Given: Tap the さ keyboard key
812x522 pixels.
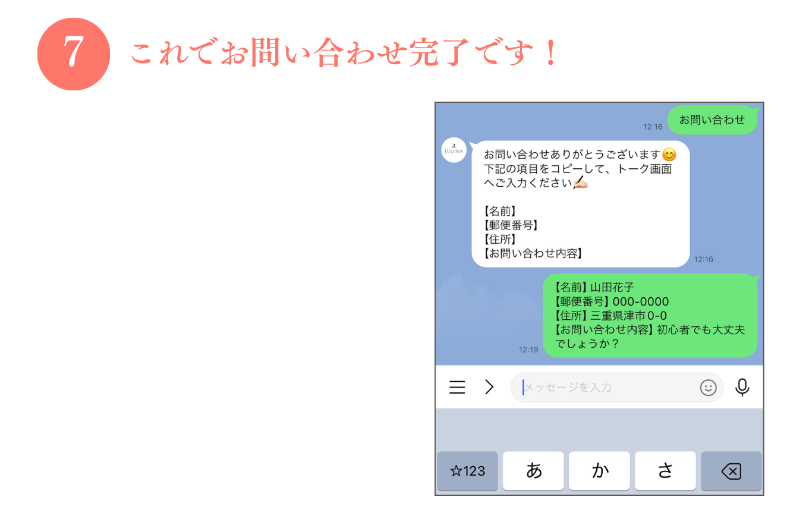Looking at the screenshot, I should pyautogui.click(x=665, y=471).
